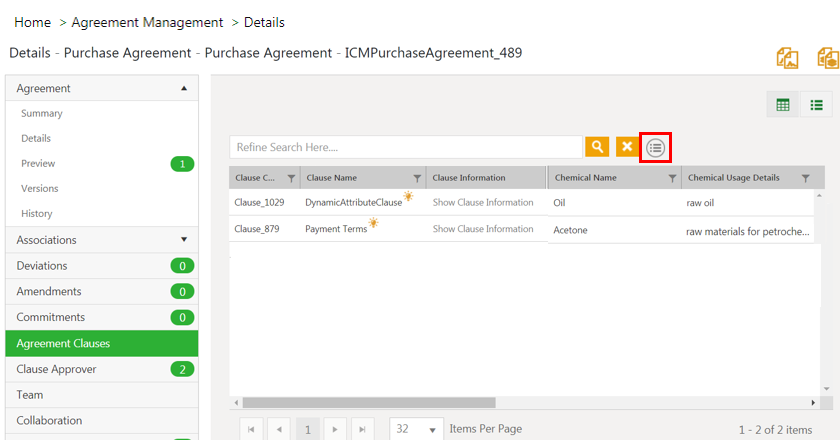Switch to list view layout
Screen dimensions: 840x441
pyautogui.click(x=816, y=105)
